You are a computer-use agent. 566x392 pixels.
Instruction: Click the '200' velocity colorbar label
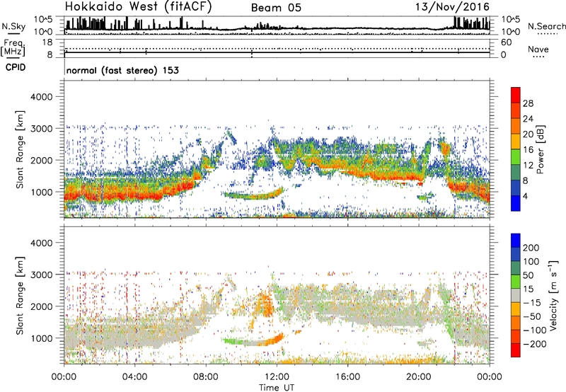(531, 248)
